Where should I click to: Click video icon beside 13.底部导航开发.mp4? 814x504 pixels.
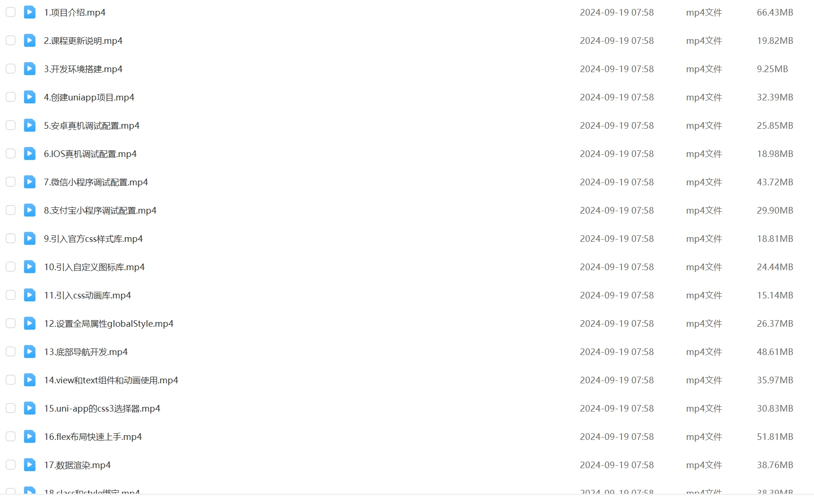coord(30,352)
